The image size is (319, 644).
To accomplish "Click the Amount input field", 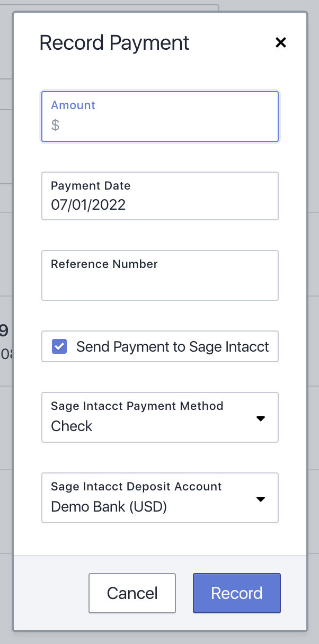I will tap(164, 126).
